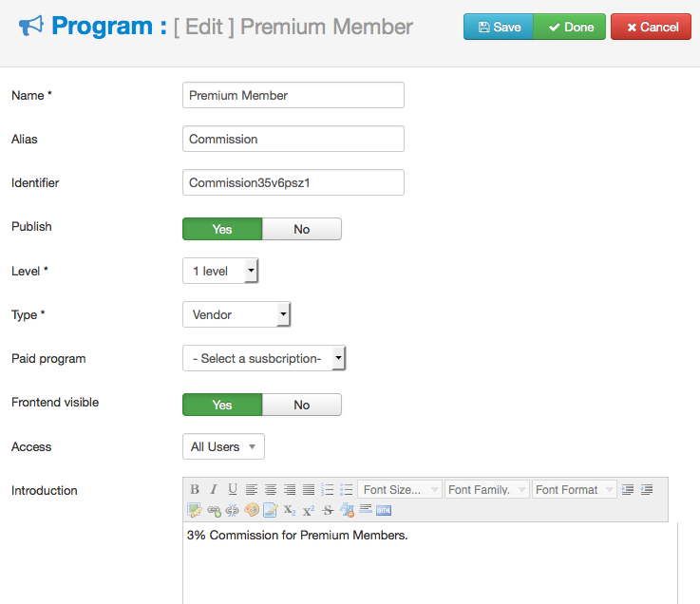The image size is (700, 604).
Task: Set Frontend visible to No
Action: 302,405
